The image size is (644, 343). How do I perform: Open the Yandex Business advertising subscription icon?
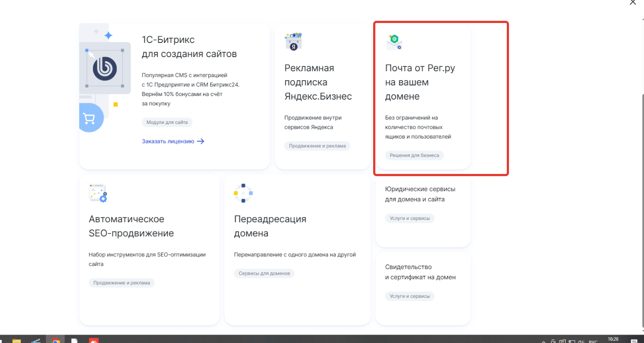point(293,41)
